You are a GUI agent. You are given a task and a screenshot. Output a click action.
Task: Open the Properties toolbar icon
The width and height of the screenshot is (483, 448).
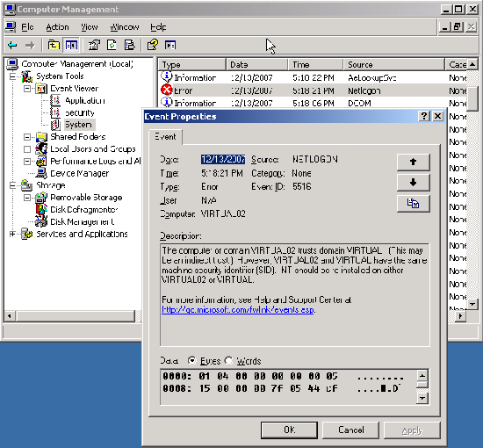coord(94,46)
